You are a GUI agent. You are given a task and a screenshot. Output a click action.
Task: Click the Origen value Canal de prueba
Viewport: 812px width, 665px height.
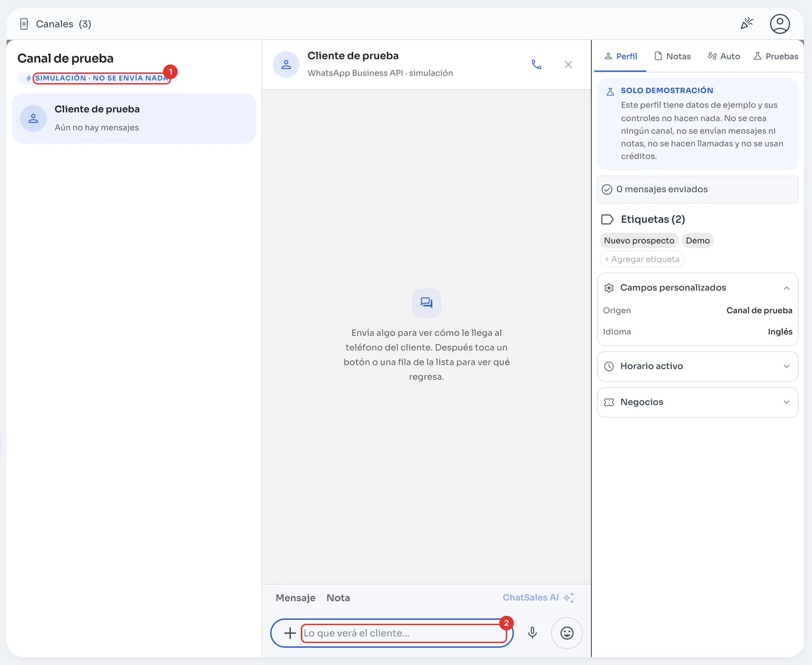(x=759, y=310)
